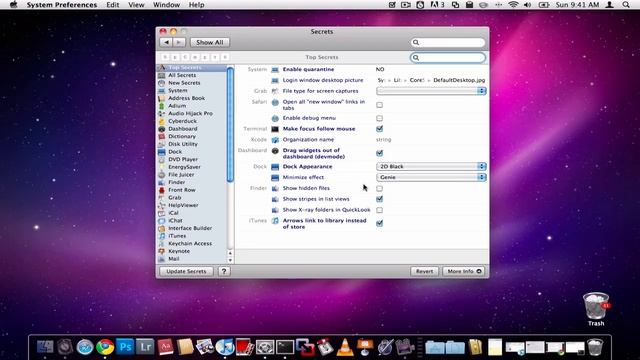Image resolution: width=640 pixels, height=360 pixels.
Task: Choose the System icon in the sidebar
Action: coord(162,91)
